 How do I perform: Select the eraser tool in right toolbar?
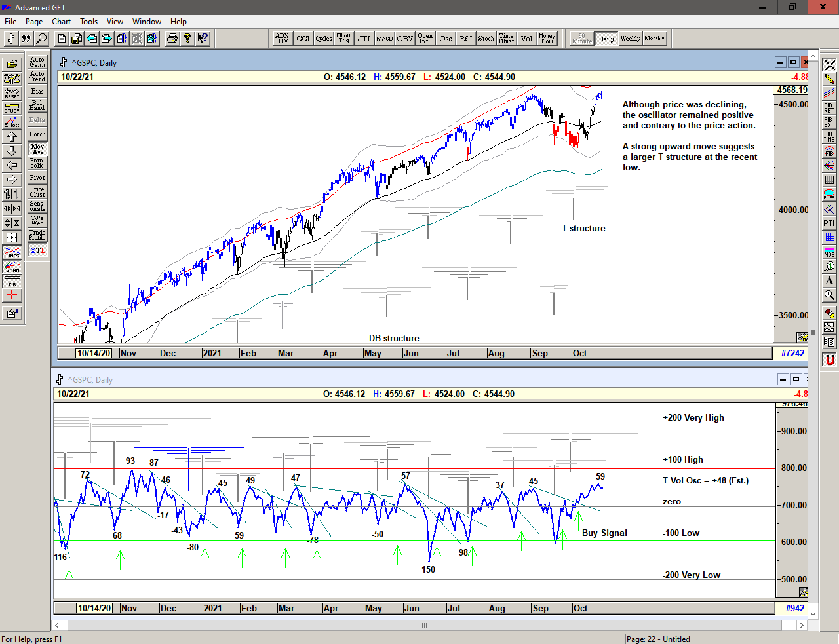pyautogui.click(x=829, y=313)
